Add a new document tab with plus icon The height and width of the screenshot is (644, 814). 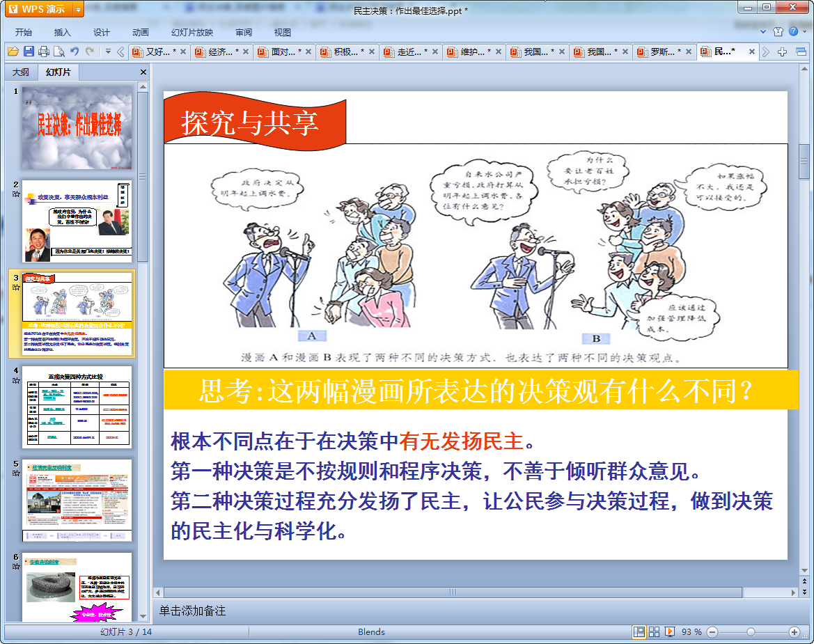pyautogui.click(x=783, y=52)
